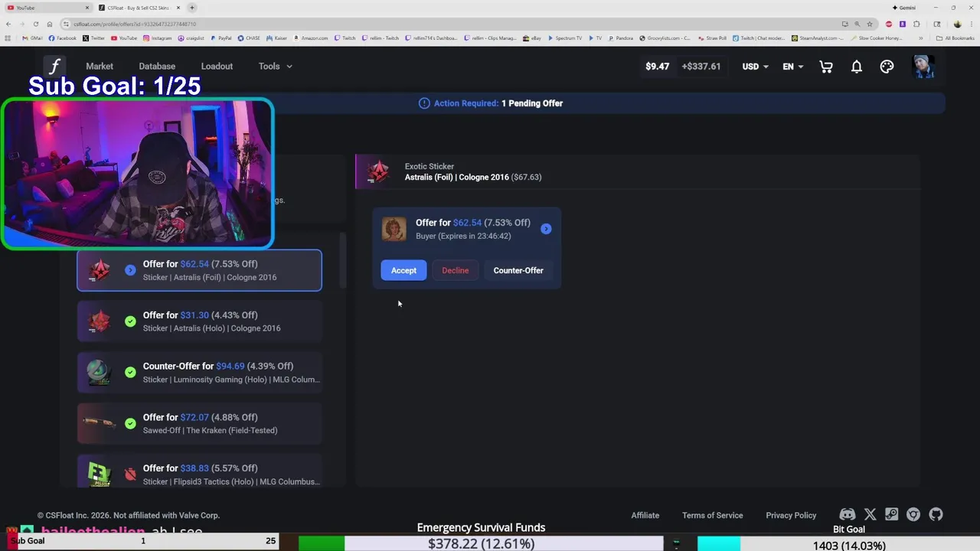The width and height of the screenshot is (980, 551).
Task: Click Astralis Foil sticker image in header
Action: [x=377, y=171]
